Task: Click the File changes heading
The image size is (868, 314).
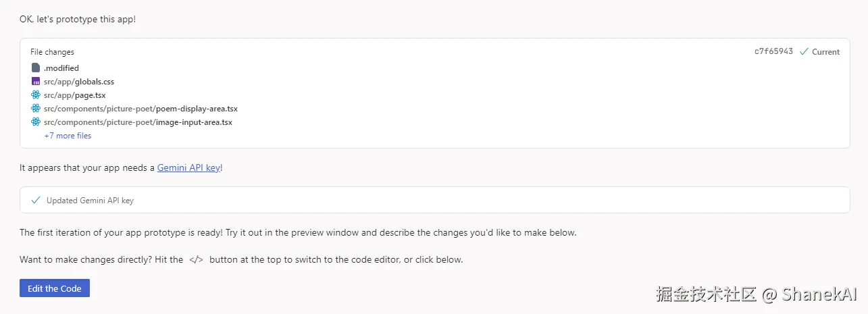Action: tap(52, 52)
